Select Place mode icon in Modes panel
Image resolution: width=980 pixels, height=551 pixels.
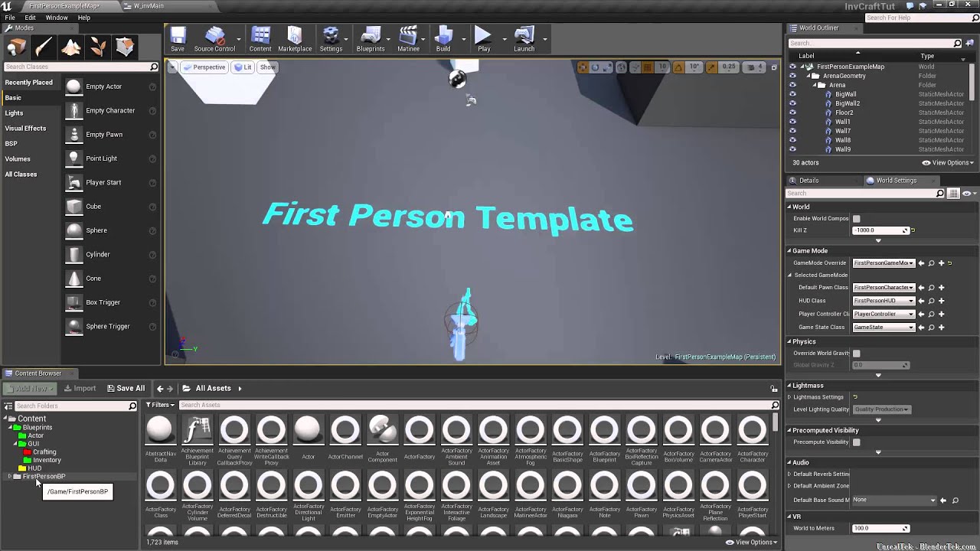point(16,47)
